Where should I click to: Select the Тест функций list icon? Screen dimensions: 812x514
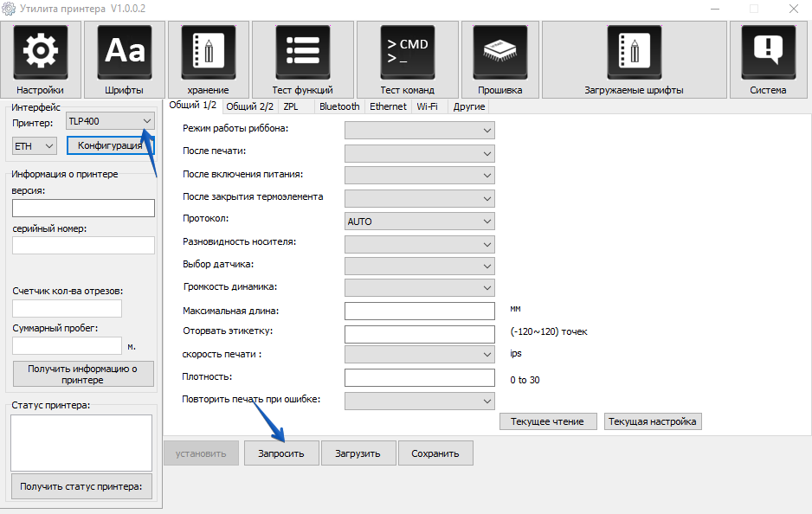coord(302,52)
